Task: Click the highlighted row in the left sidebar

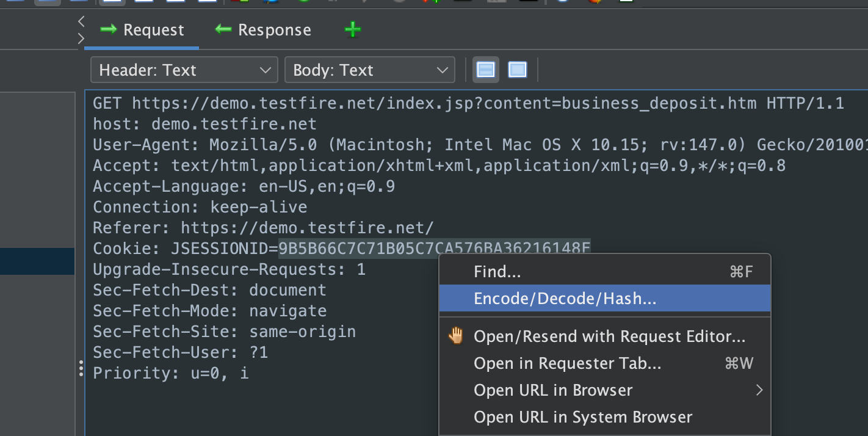Action: 37,261
